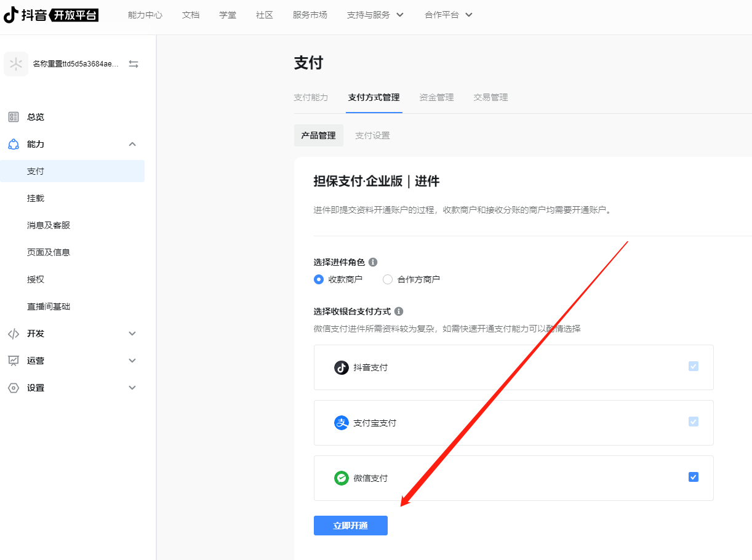Click the 抖音支付 logo icon

[342, 367]
